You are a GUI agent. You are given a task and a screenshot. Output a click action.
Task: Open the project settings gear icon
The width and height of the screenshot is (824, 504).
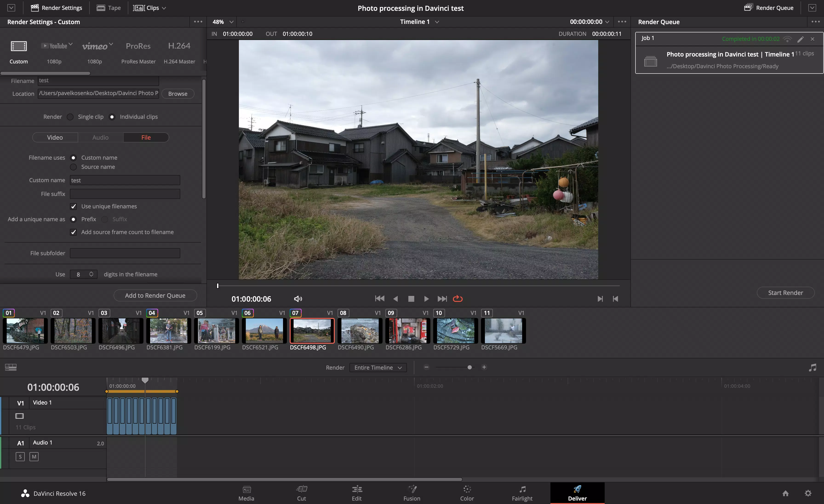pos(808,493)
